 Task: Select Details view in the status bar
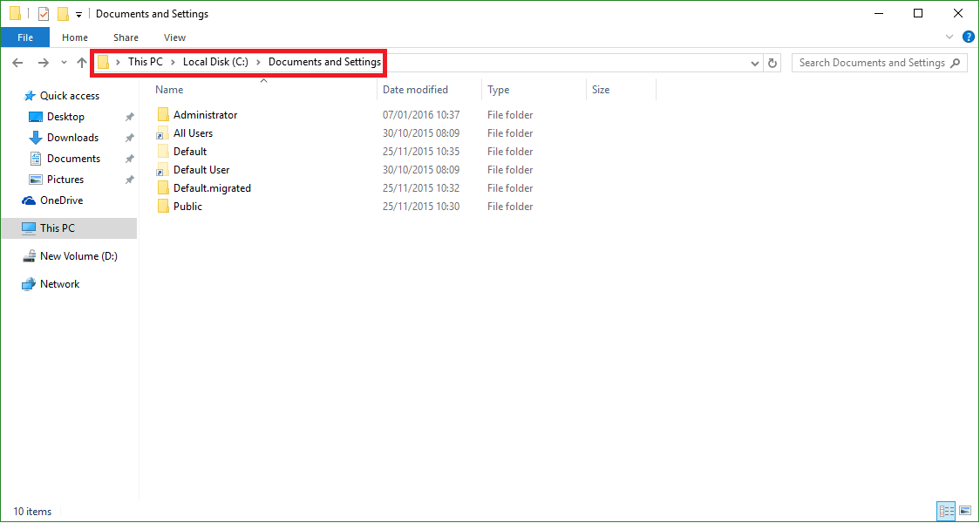point(946,511)
